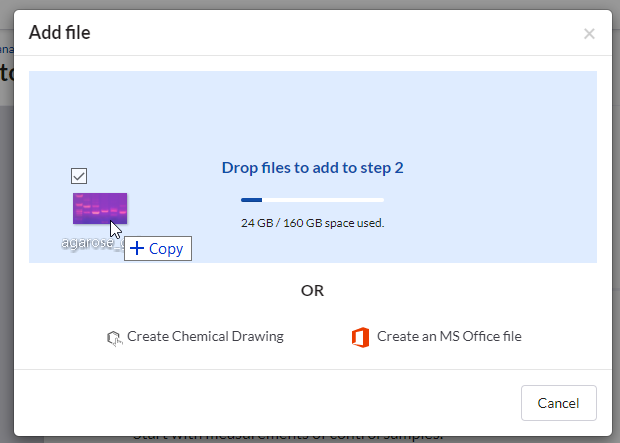The width and height of the screenshot is (620, 443).
Task: Click the storage space usage bar
Action: [x=312, y=200]
